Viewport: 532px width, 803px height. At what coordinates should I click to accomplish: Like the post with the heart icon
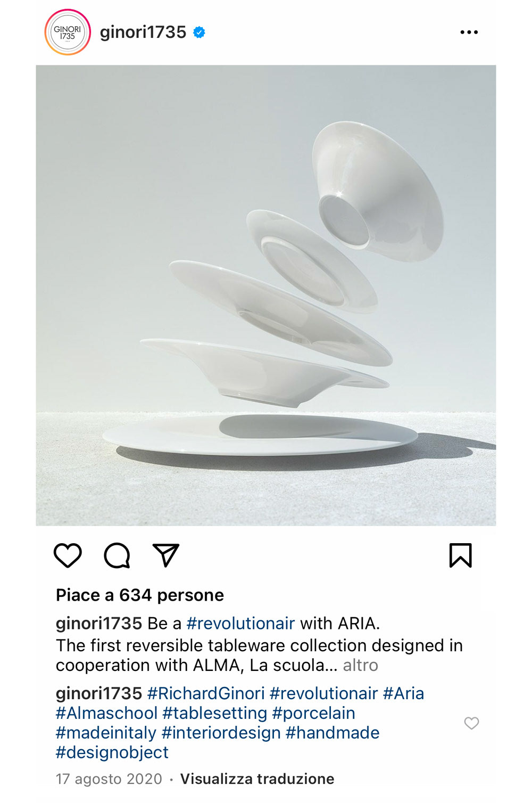tap(68, 555)
